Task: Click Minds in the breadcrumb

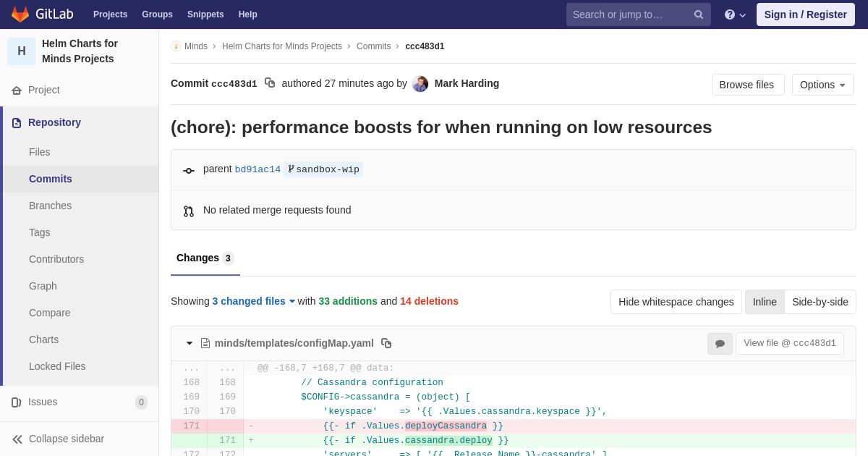Action: pos(196,46)
